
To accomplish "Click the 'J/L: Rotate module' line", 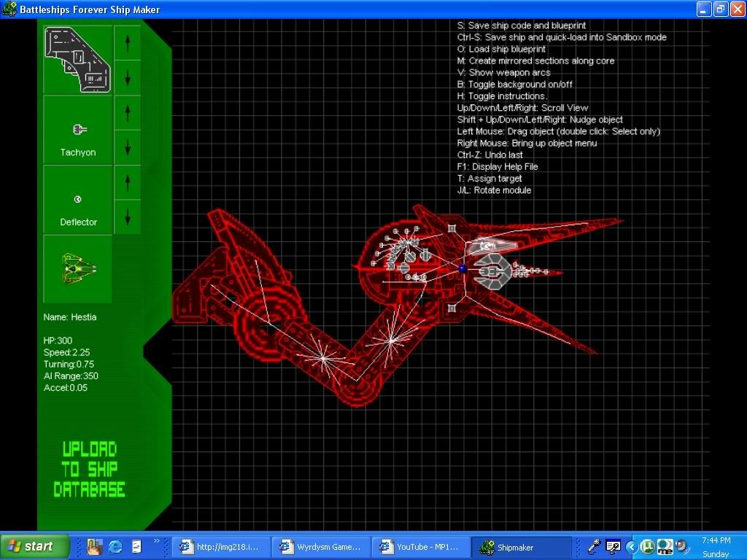I will tap(495, 190).
